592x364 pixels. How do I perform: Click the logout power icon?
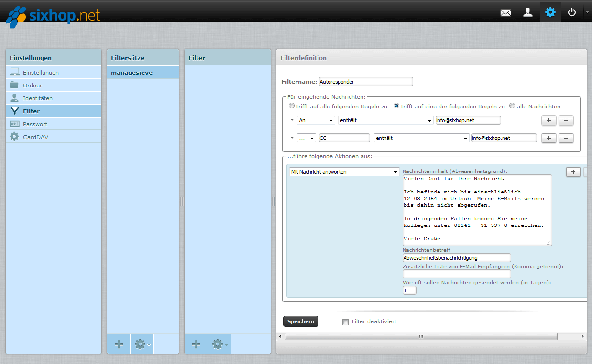pyautogui.click(x=572, y=12)
